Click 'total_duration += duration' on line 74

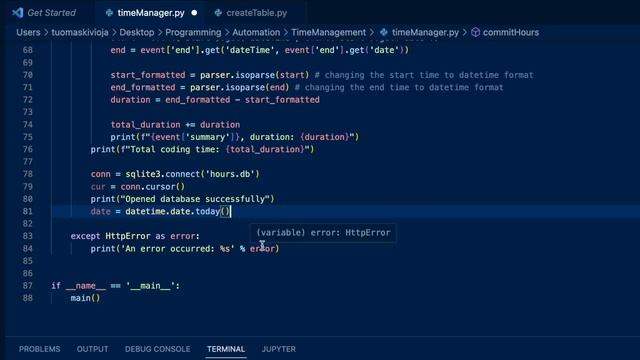point(175,124)
